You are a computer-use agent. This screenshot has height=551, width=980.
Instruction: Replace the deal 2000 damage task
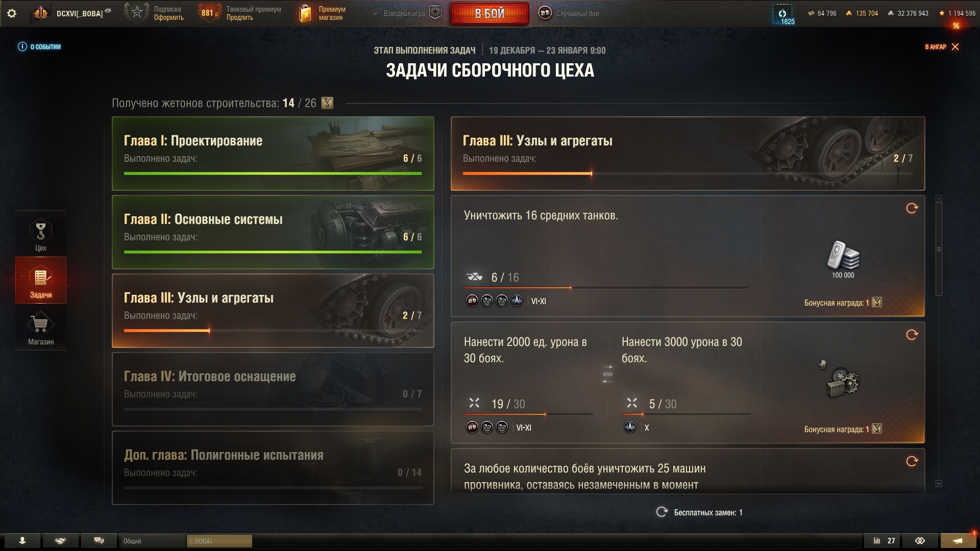(912, 335)
